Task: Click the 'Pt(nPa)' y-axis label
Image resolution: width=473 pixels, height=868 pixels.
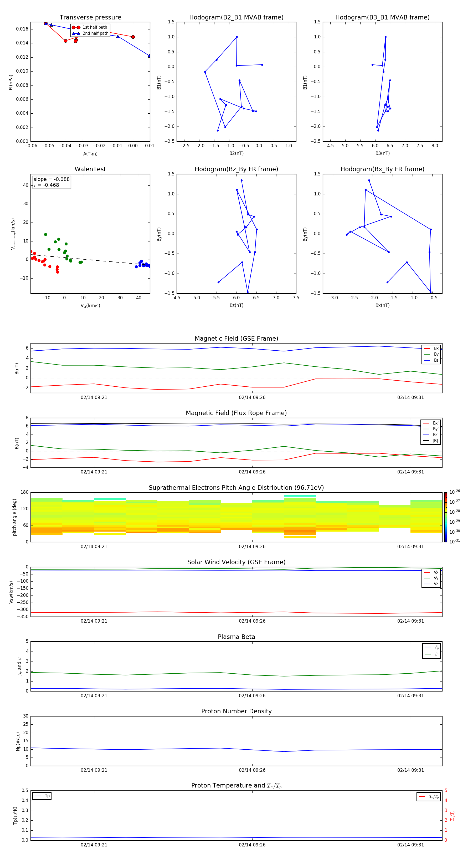Action: 11,82
